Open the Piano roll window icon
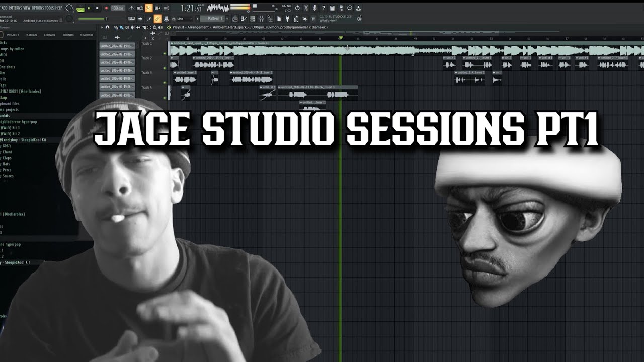 (244, 19)
